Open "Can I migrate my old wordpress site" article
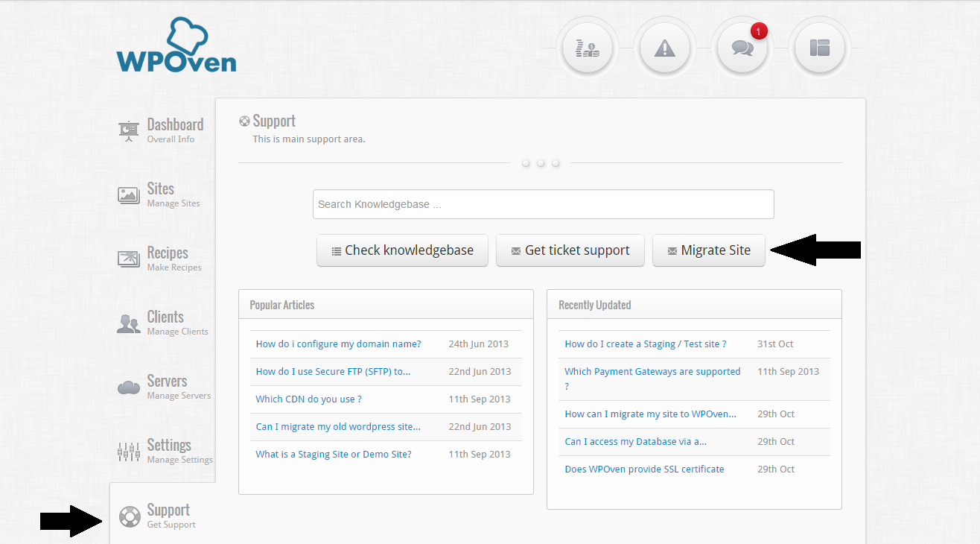980x544 pixels. point(337,426)
